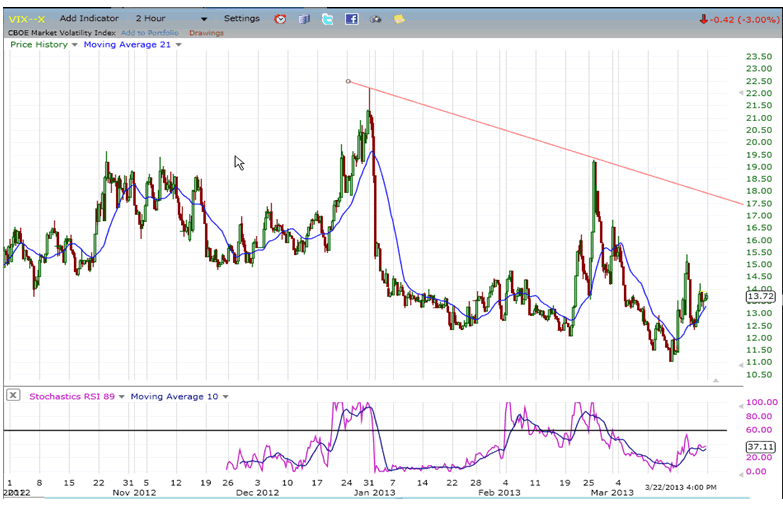Open the Settings menu
Viewport: 783px width, 516px height.
[x=241, y=18]
